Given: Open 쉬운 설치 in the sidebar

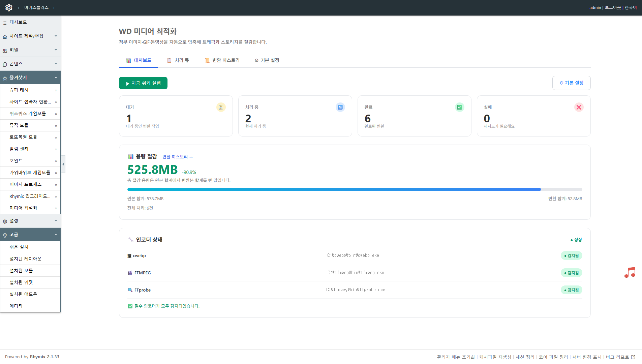Looking at the screenshot, I should 30,247.
